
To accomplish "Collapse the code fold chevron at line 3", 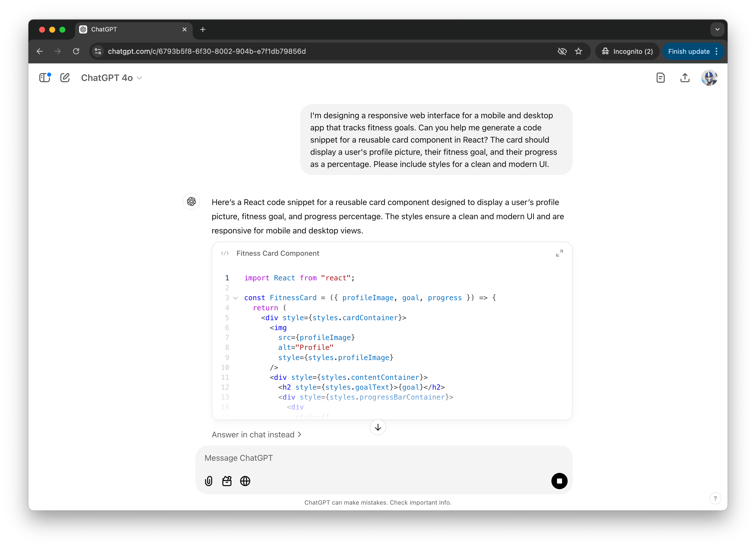I will [236, 298].
